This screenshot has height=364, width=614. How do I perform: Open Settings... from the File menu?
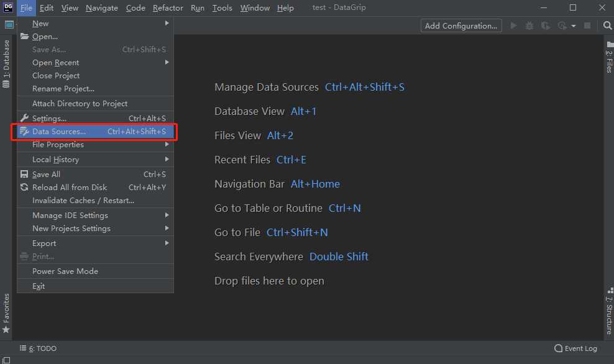(x=95, y=118)
